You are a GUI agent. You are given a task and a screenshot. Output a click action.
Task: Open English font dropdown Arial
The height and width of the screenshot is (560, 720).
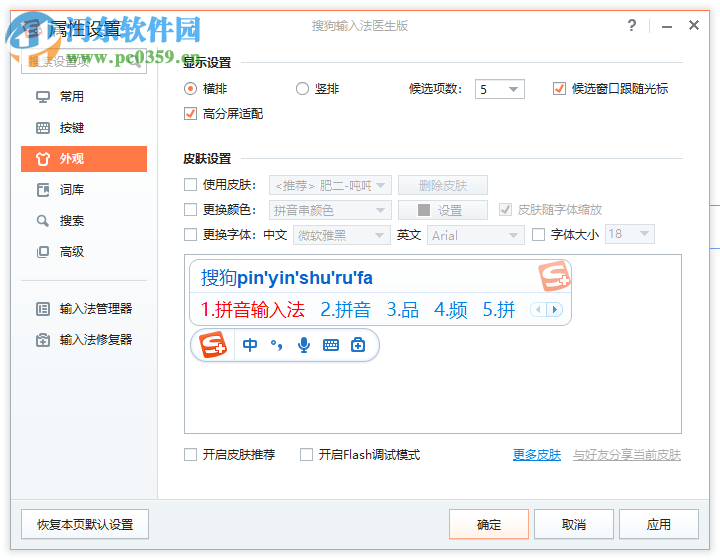click(475, 235)
